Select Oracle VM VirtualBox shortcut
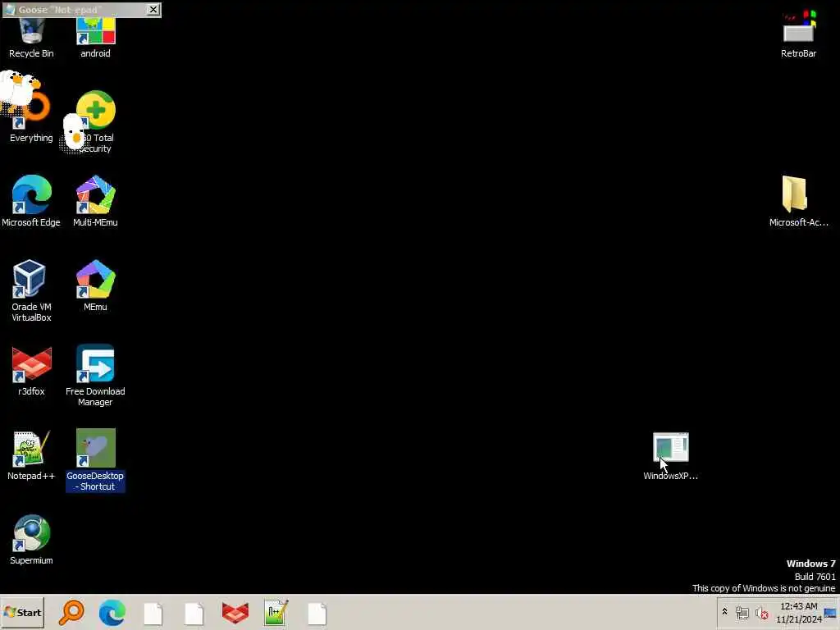Image resolution: width=840 pixels, height=630 pixels. pos(31,290)
